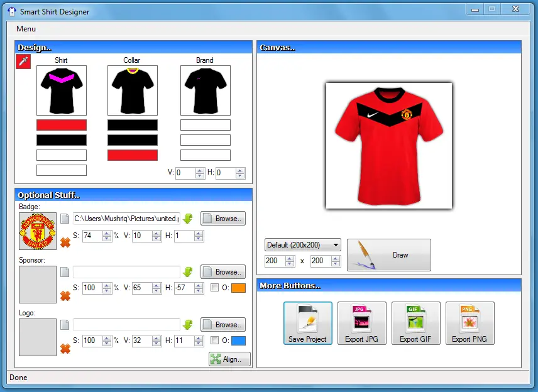
Task: Select the Brand design template thumbnail
Action: [x=206, y=90]
